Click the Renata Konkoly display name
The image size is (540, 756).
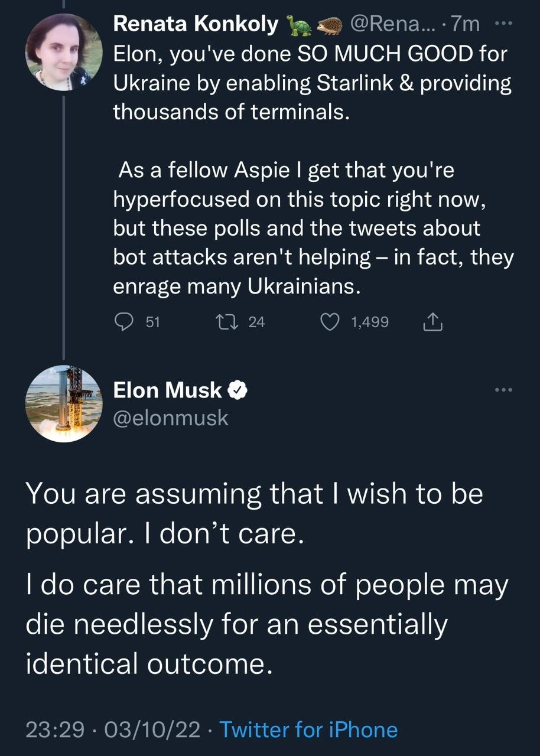[196, 25]
